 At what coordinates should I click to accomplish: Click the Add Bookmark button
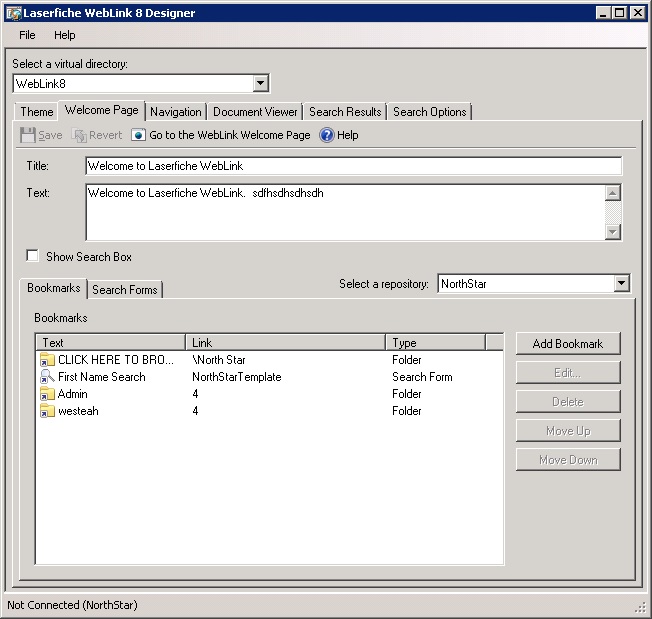pos(568,344)
